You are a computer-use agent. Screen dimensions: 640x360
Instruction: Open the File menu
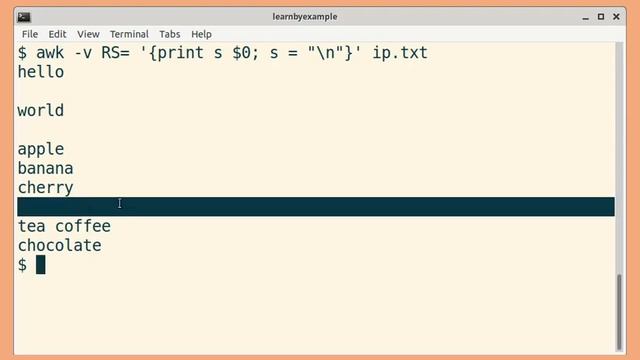coord(30,34)
